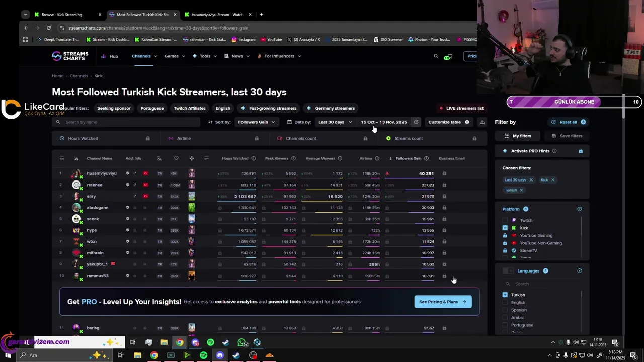Click the locked YouTube Gaming platform option

[536, 235]
